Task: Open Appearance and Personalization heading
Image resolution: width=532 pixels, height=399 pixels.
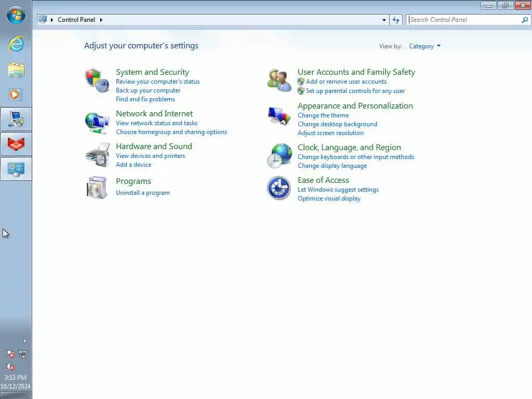Action: 355,106
